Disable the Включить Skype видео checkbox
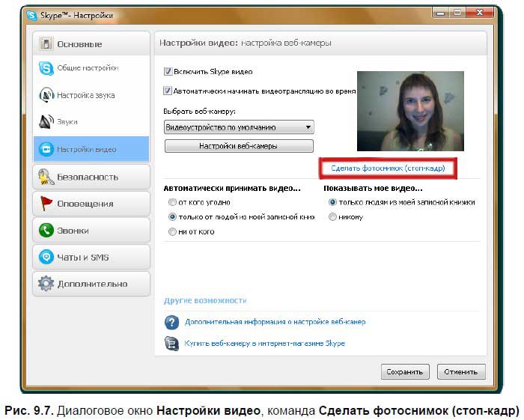This screenshot has height=420, width=524. [168, 72]
